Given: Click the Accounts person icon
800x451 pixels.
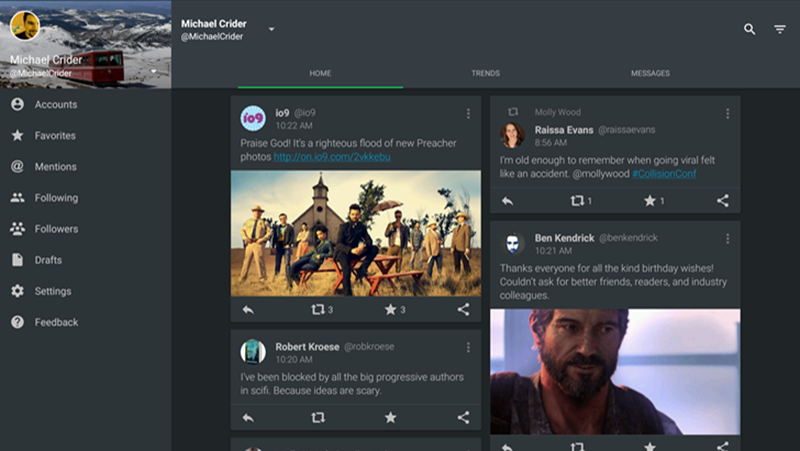Looking at the screenshot, I should [x=17, y=105].
